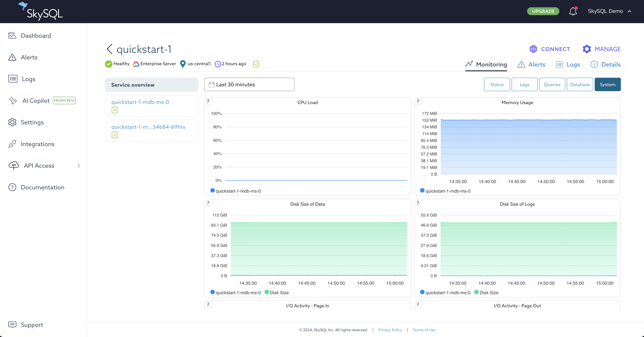
Task: Click the green health check icon near us-central1
Action: click(x=256, y=64)
